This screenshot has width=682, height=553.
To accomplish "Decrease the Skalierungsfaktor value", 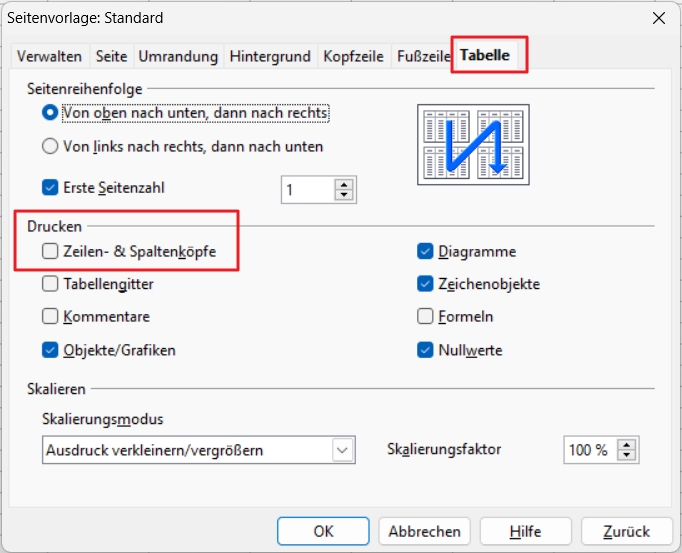I will (x=627, y=455).
